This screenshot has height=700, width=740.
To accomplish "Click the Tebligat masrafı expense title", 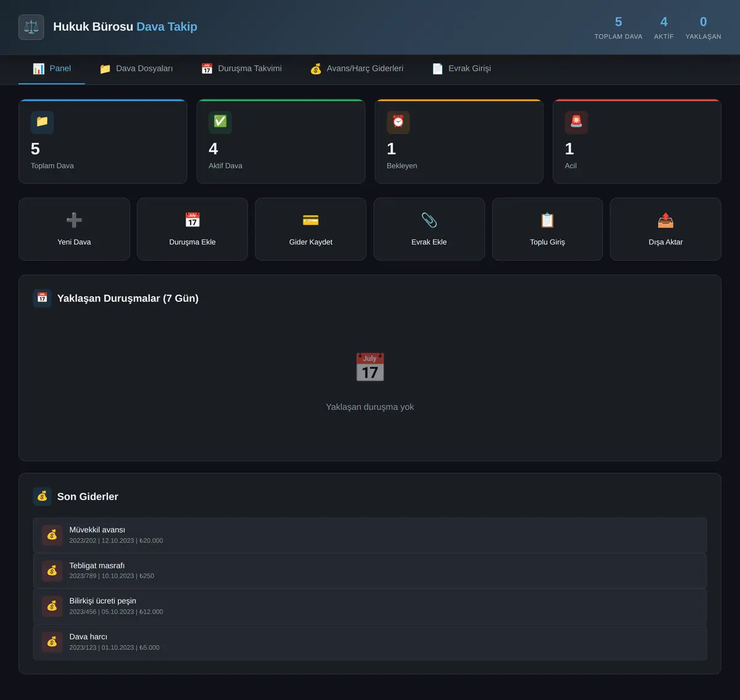I will (x=97, y=566).
